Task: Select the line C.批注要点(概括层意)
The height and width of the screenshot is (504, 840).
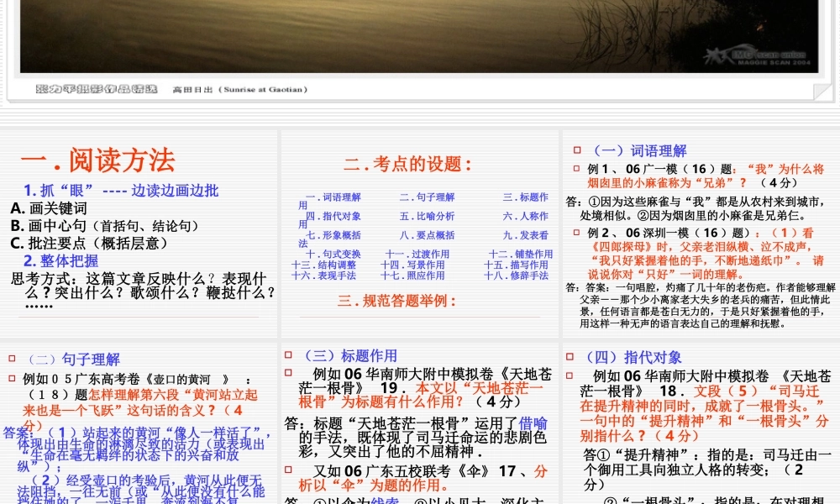Action: 89,243
